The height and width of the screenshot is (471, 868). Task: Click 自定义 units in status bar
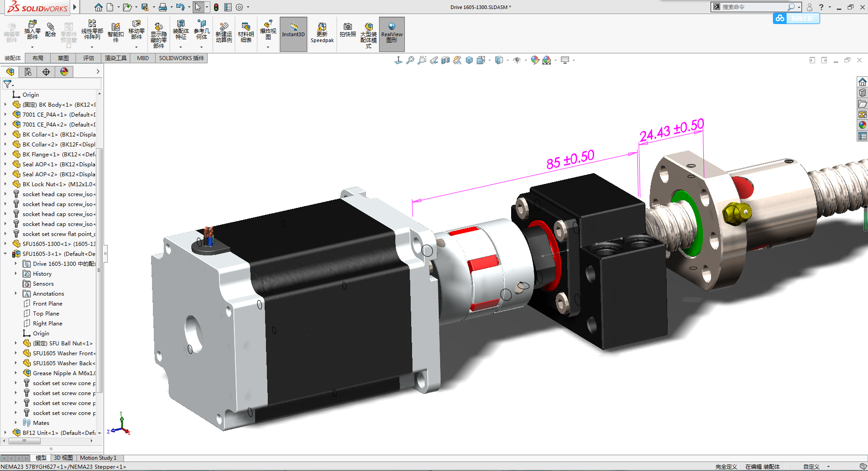[811, 467]
